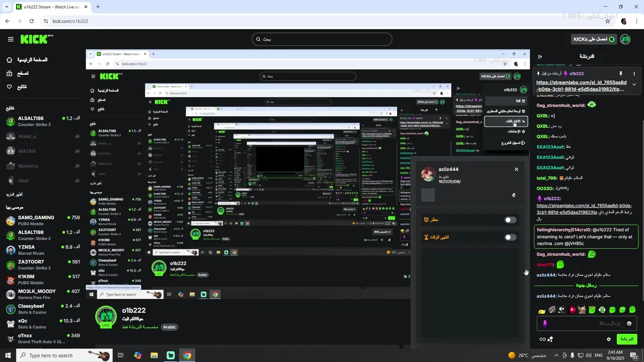644x362 pixels.
Task: Click the user avatar in the header
Action: (x=625, y=39)
